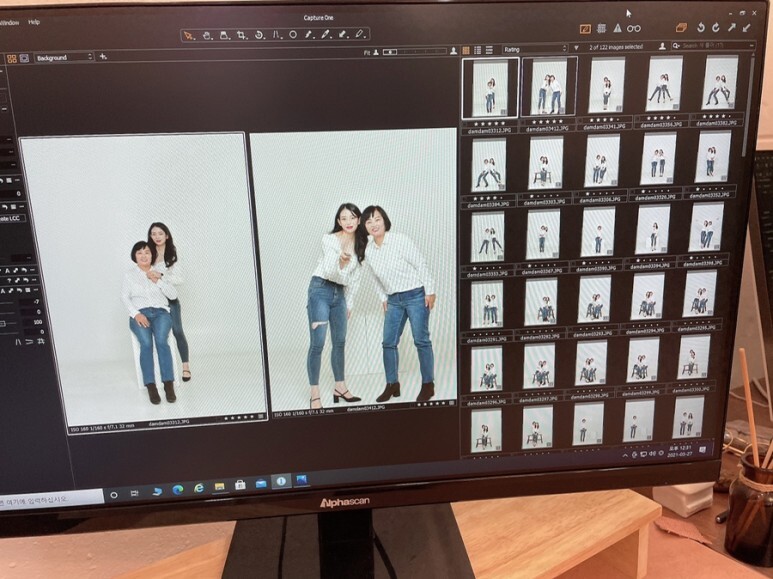Viewport: 773px width, 579px height.
Task: Toggle the orange Edit Selected Variants icon
Action: coord(585,29)
